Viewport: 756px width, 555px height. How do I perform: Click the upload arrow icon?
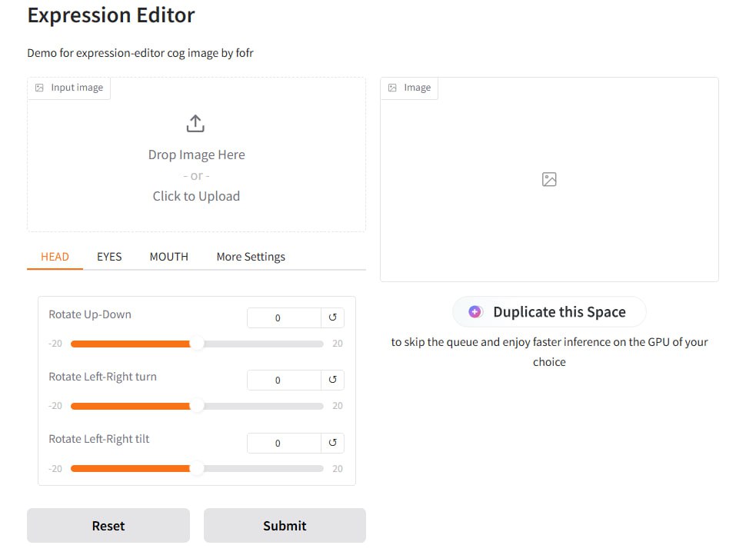coord(196,123)
